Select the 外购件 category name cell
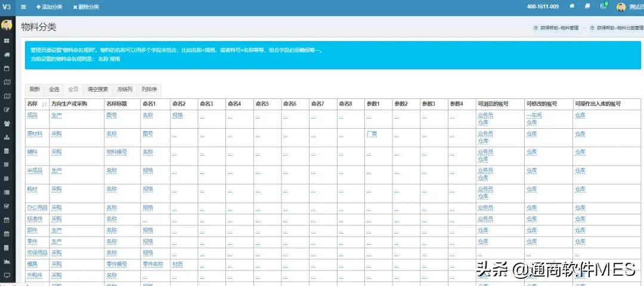Image resolution: width=644 pixels, height=286 pixels. coord(35,275)
